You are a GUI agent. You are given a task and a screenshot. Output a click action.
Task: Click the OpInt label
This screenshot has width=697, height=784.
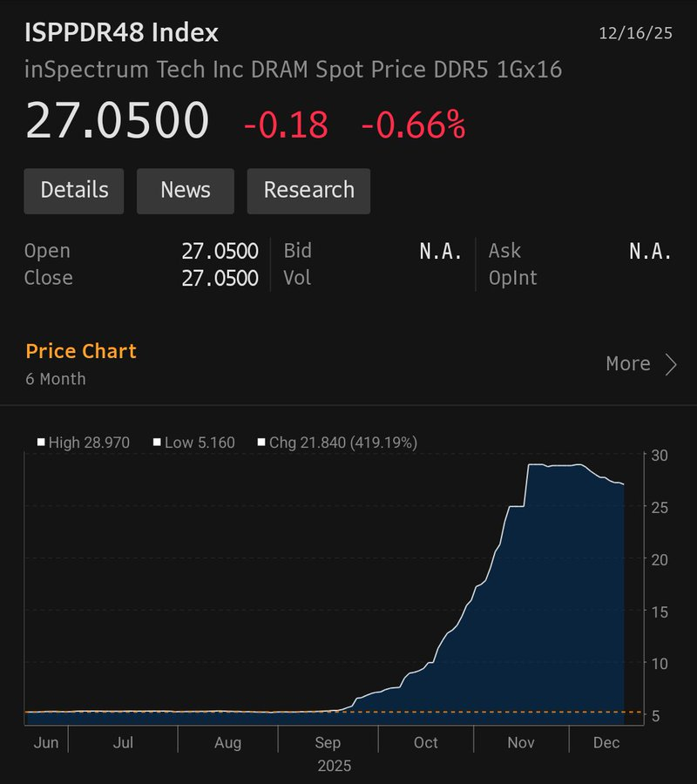tap(512, 278)
